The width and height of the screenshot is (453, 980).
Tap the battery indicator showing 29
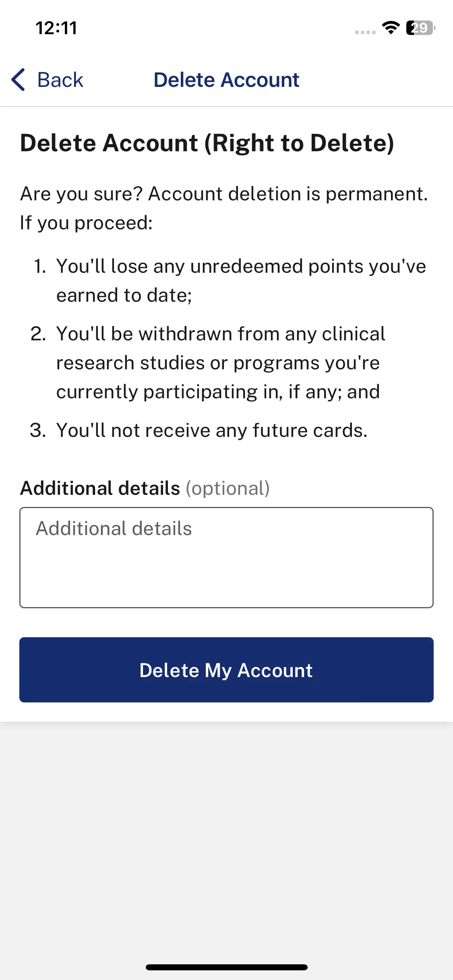click(420, 28)
